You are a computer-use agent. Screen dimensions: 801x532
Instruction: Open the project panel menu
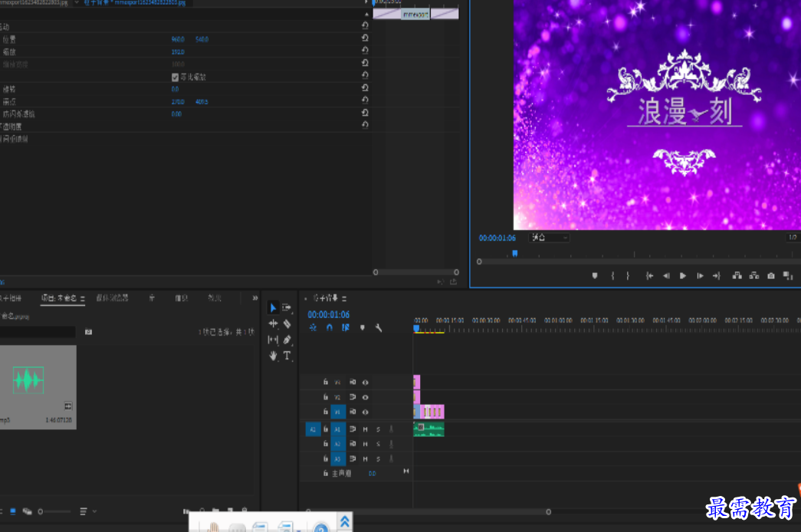pos(82,298)
